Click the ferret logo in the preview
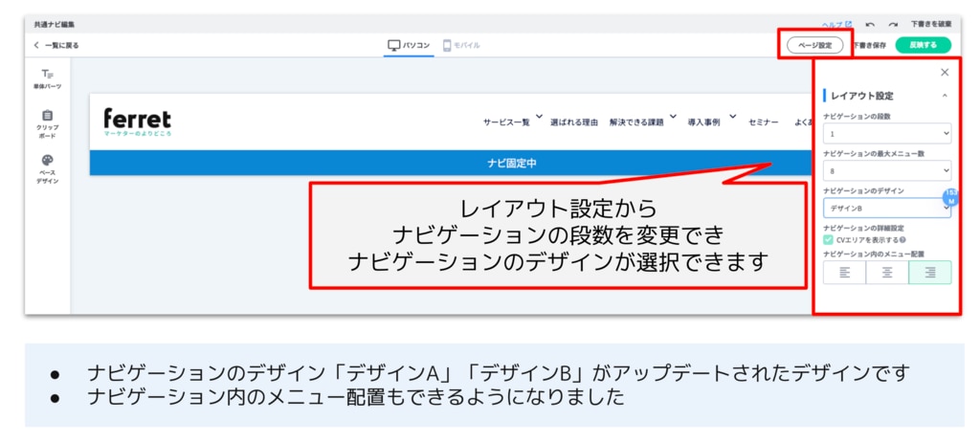The width and height of the screenshot is (980, 443). [x=137, y=121]
